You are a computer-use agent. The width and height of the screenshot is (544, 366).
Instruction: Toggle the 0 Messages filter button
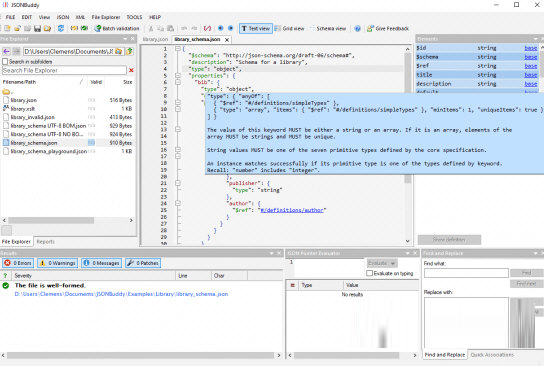click(x=102, y=263)
